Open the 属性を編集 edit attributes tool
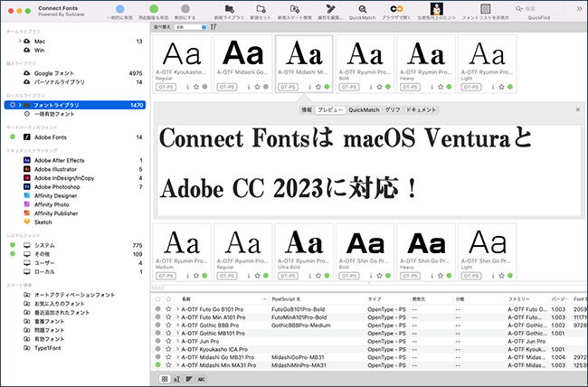 330,9
